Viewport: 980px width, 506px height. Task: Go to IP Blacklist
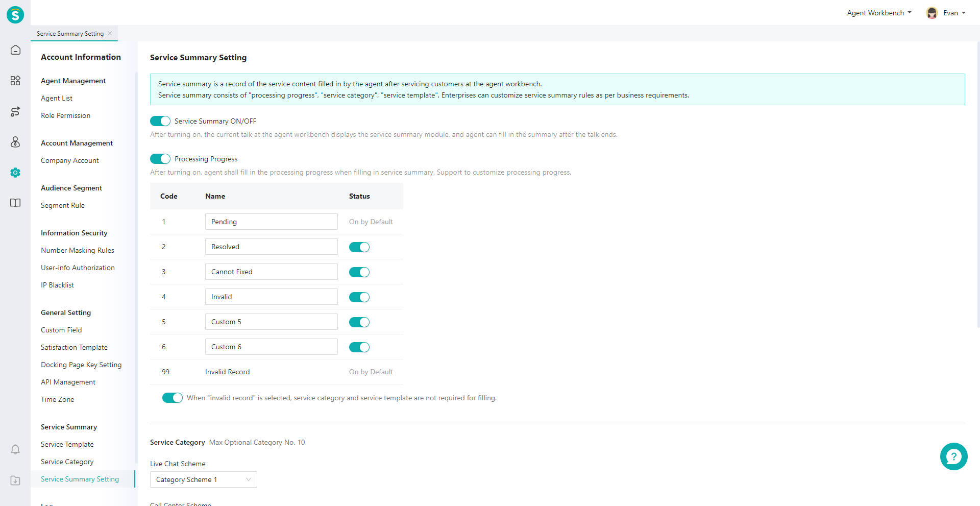tap(57, 285)
